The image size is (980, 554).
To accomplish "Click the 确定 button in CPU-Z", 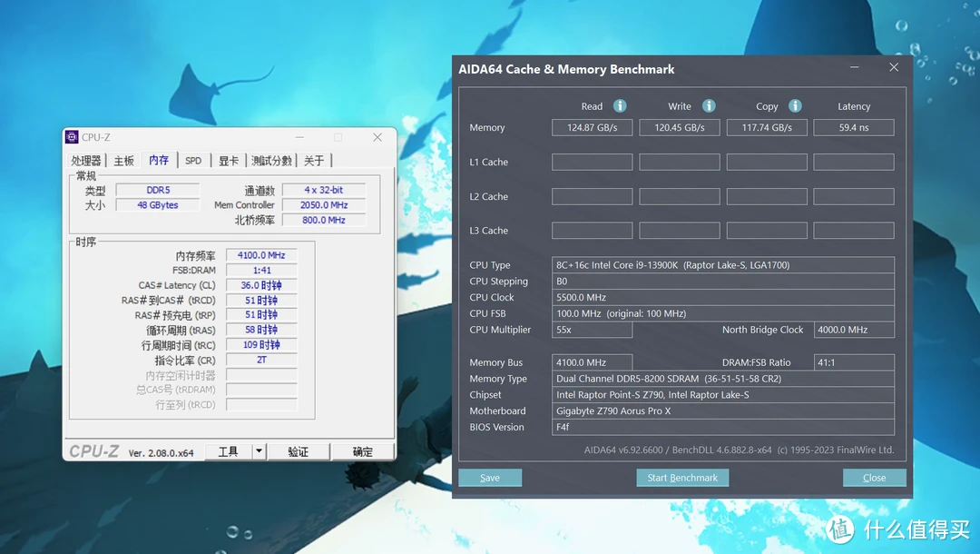I will (362, 451).
